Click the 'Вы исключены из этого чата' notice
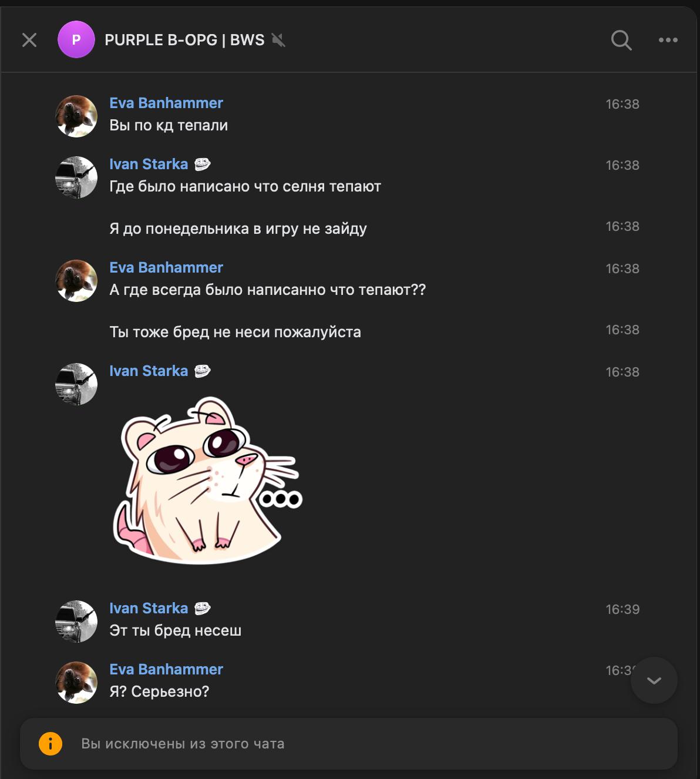This screenshot has height=779, width=700. (183, 744)
